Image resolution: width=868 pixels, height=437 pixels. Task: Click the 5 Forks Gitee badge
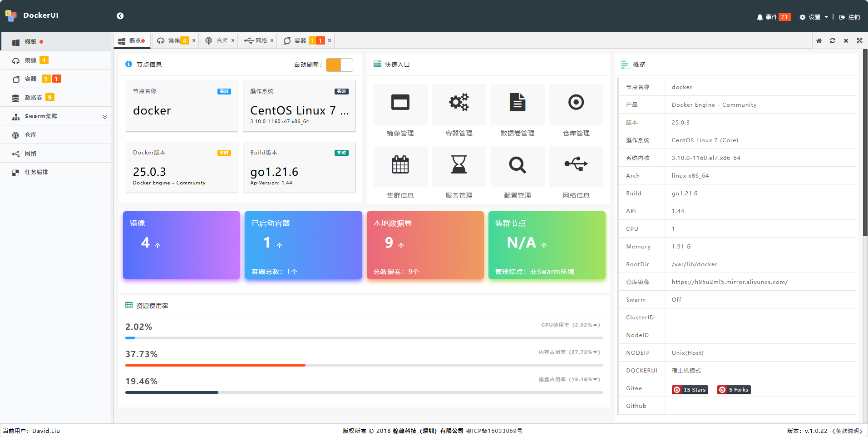pyautogui.click(x=734, y=390)
